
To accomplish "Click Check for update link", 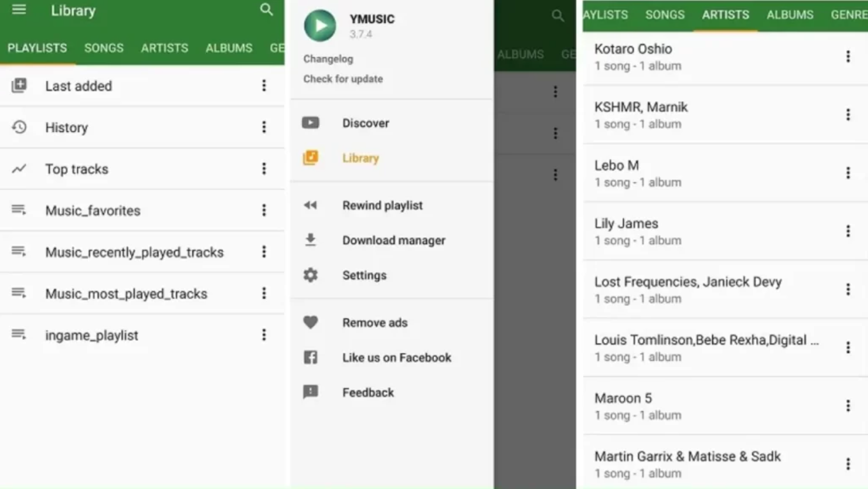I will (343, 79).
